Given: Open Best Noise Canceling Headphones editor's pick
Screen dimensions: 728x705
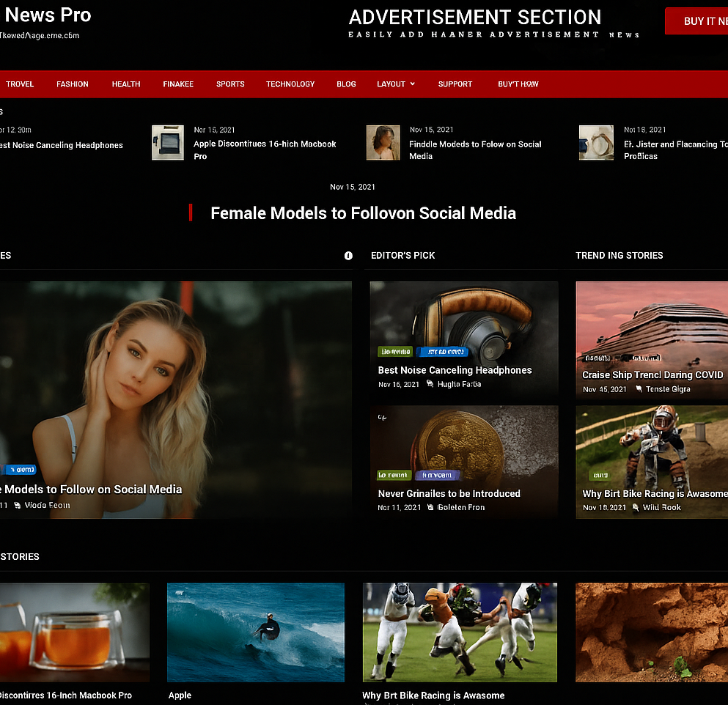Looking at the screenshot, I should [x=455, y=370].
